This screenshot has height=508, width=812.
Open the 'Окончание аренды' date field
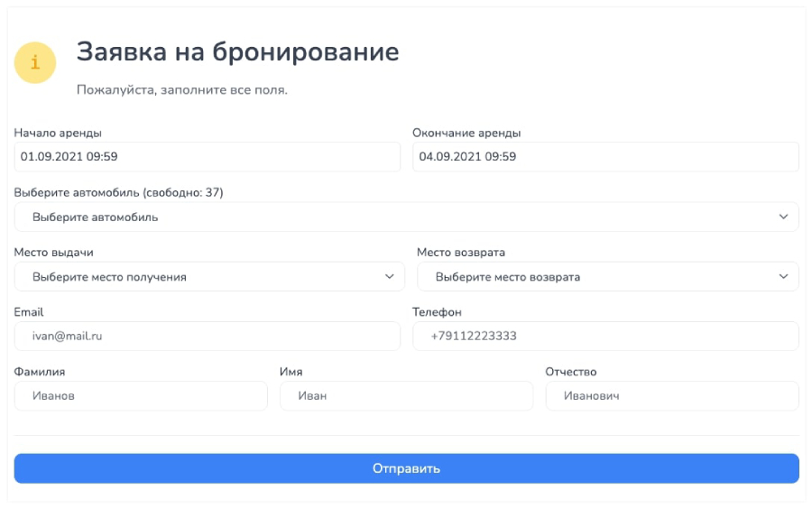click(605, 157)
